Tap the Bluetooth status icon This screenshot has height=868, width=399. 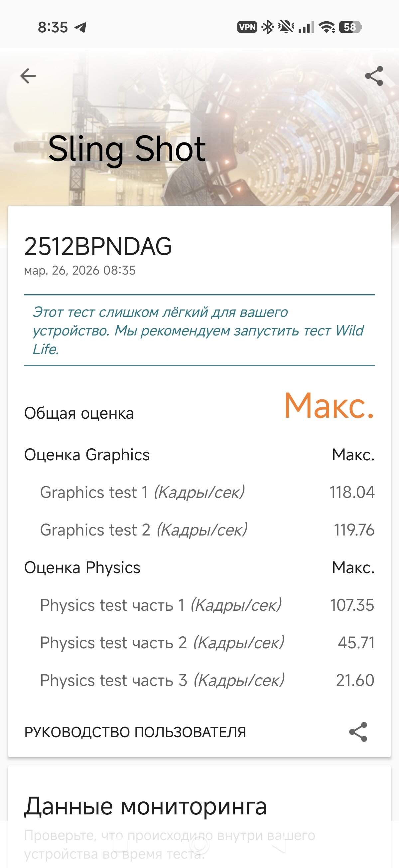[x=268, y=27]
